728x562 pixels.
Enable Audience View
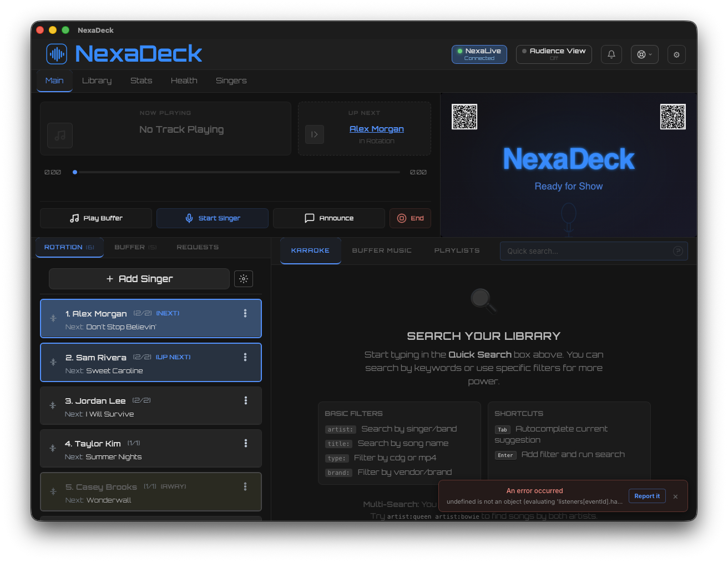point(553,54)
